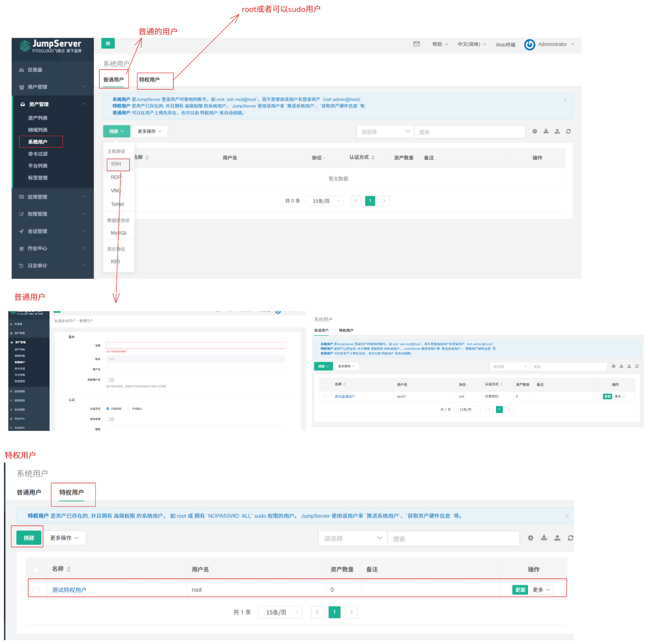This screenshot has height=644, width=648.
Task: Switch to 特权用户 tab in top panel
Action: (149, 80)
